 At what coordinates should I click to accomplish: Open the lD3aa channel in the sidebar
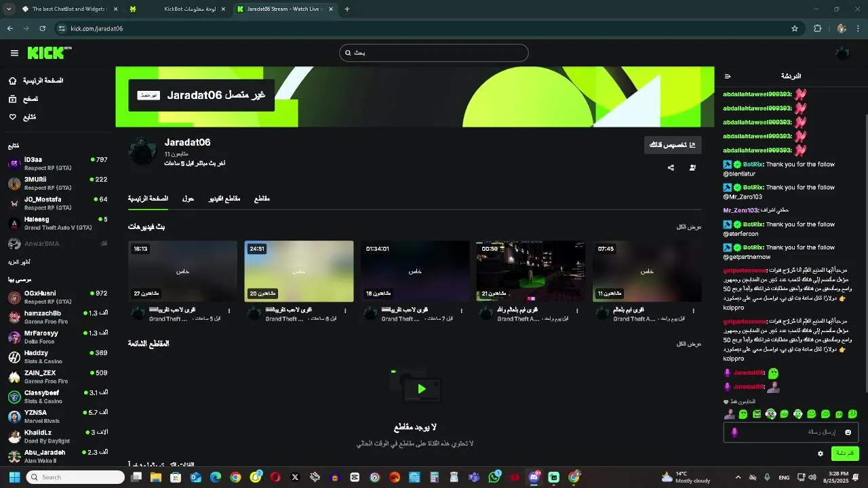58,163
